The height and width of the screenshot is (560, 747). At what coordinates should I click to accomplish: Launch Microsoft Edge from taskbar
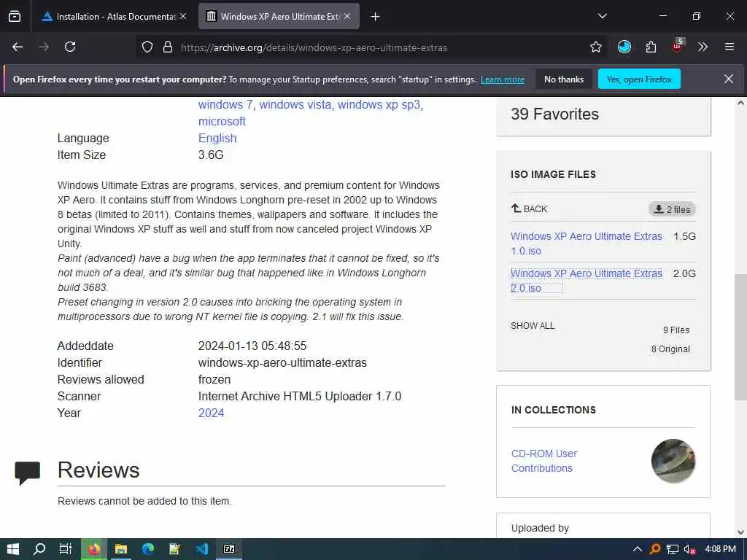pyautogui.click(x=148, y=549)
